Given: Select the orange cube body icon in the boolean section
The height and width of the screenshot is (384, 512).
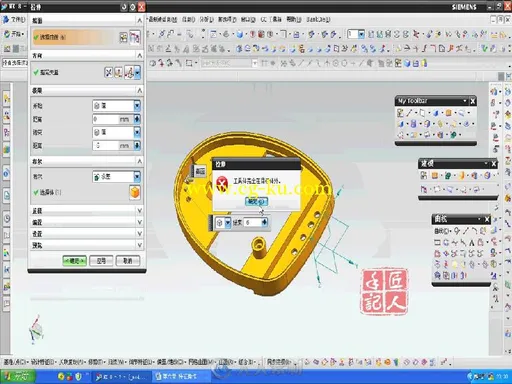Looking at the screenshot, I should pyautogui.click(x=135, y=192).
